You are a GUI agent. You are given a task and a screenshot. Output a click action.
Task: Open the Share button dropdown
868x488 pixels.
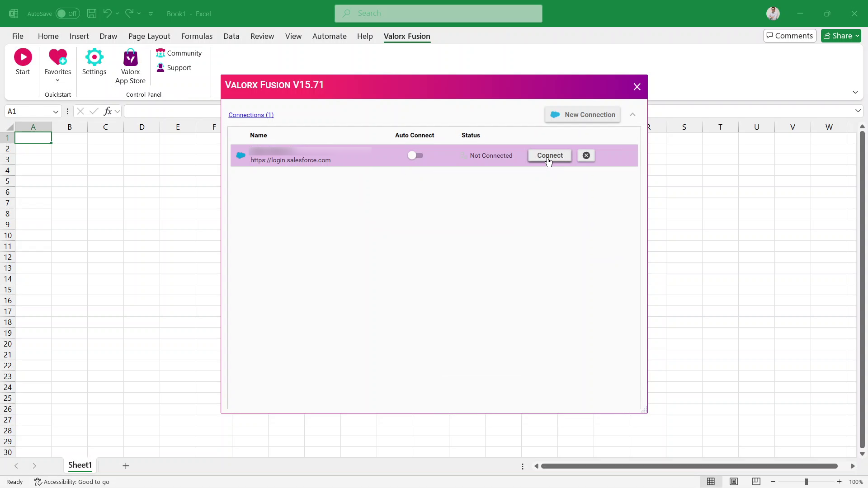(858, 36)
